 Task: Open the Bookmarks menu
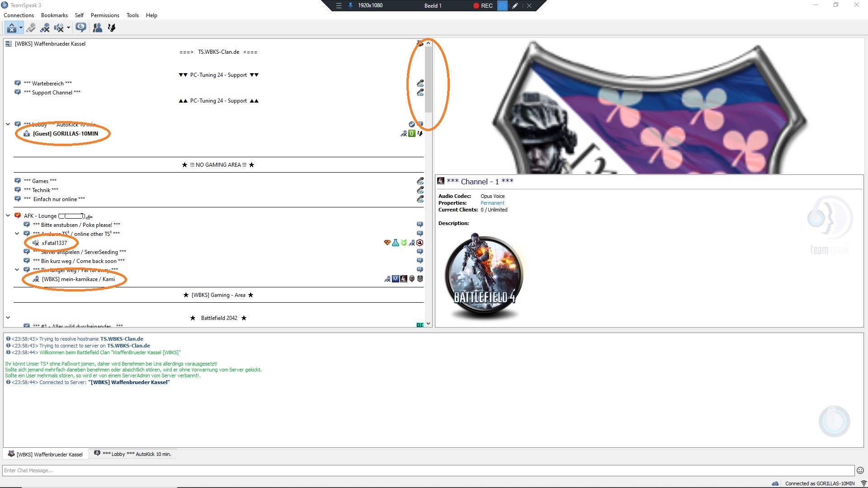click(x=54, y=15)
